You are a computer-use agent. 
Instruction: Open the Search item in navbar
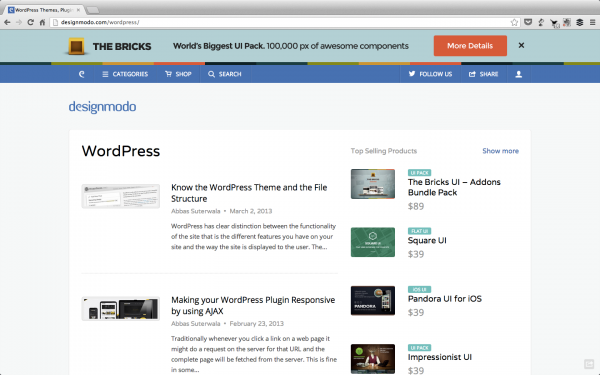point(225,74)
